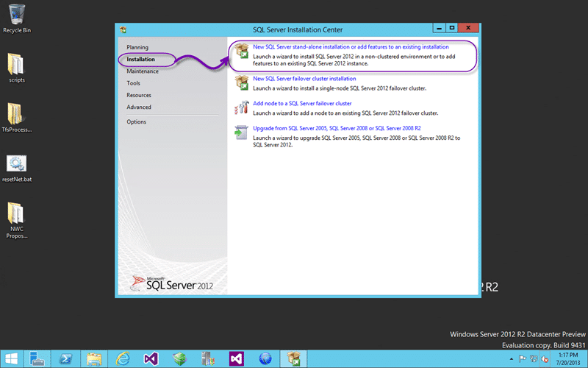The height and width of the screenshot is (368, 588).
Task: Select the NWC Propos... folder on desktop
Action: (16, 220)
